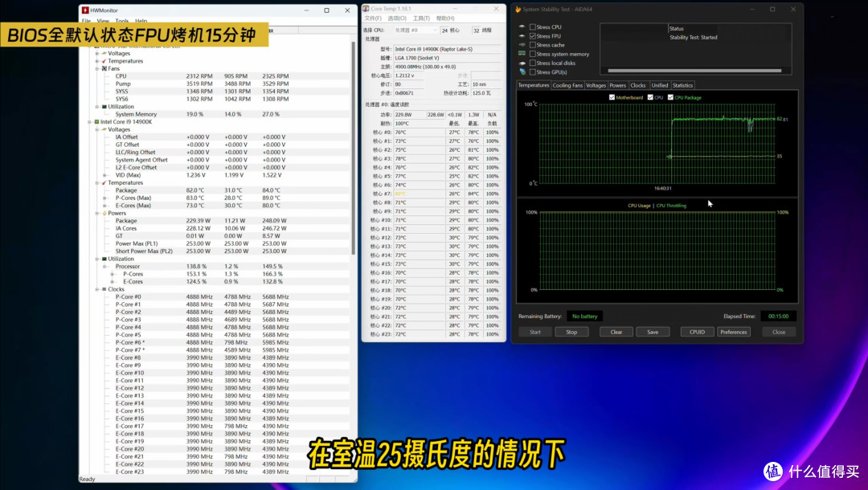Uncheck the Stress FPU checkbox
Viewport: 868px width, 490px height.
click(533, 36)
